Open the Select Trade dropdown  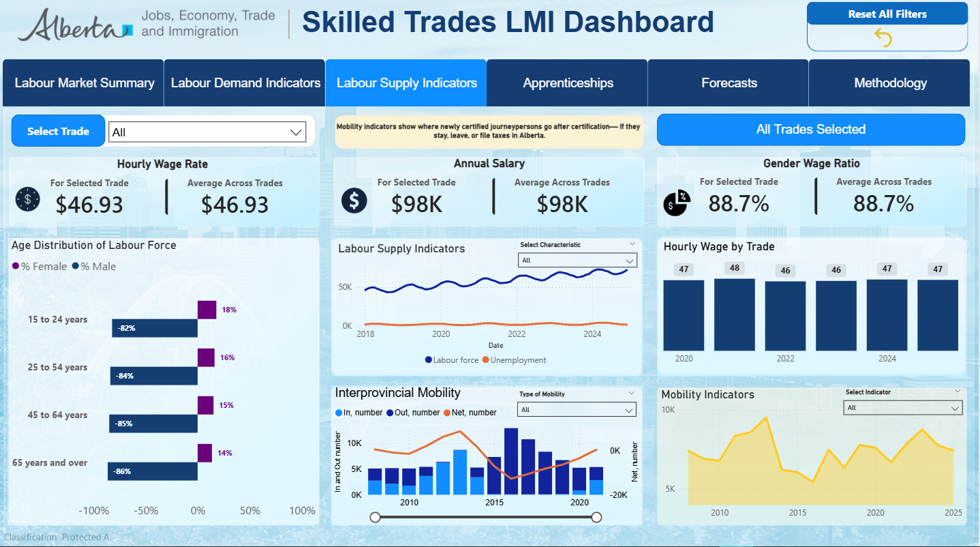(207, 132)
